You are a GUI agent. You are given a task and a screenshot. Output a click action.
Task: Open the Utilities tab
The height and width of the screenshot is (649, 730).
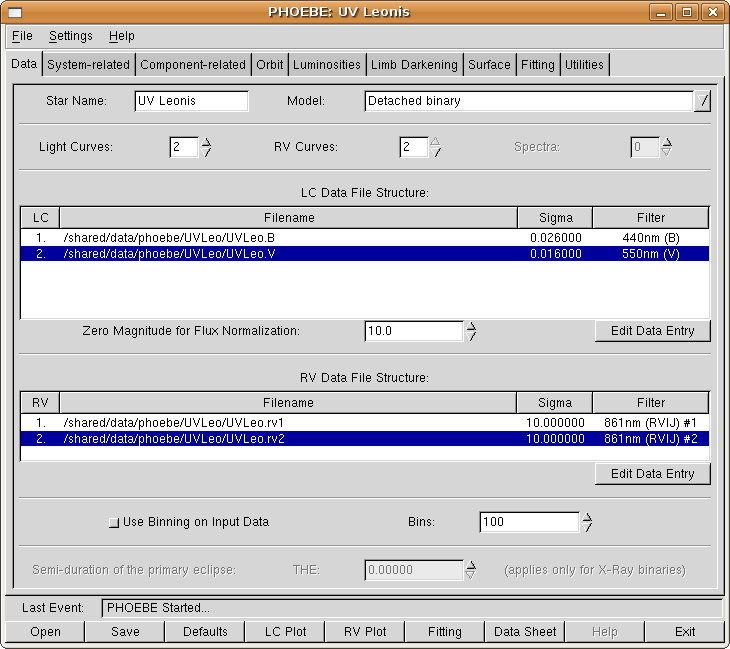point(584,64)
